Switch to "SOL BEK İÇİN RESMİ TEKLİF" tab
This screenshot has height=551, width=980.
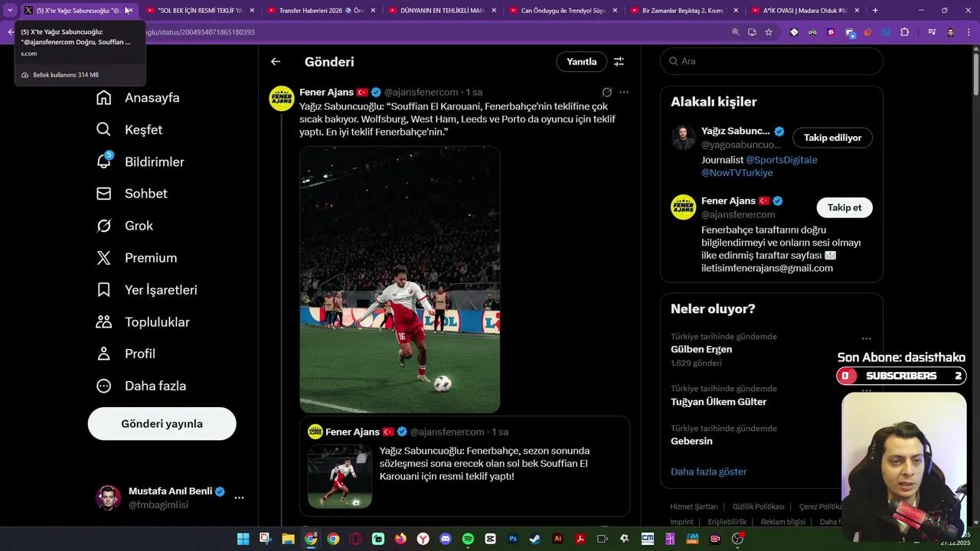coord(200,11)
